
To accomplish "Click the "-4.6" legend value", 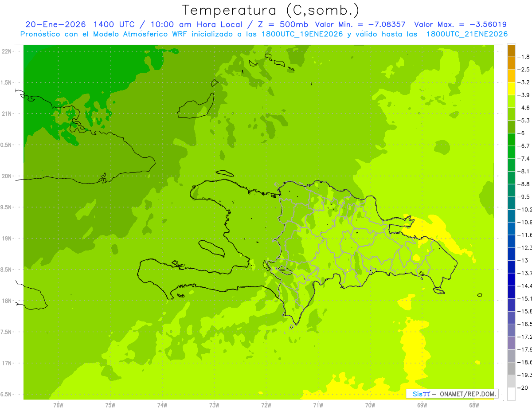I will [524, 108].
